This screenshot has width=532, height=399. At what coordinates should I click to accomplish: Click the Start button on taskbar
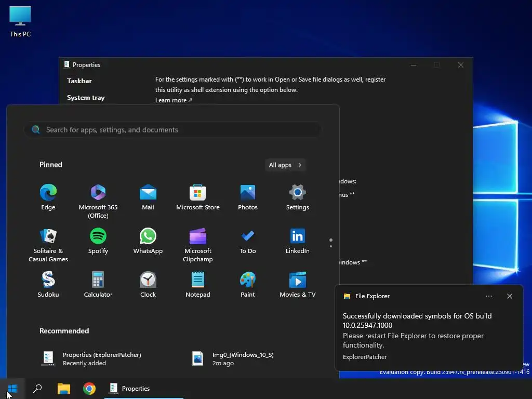click(x=12, y=389)
